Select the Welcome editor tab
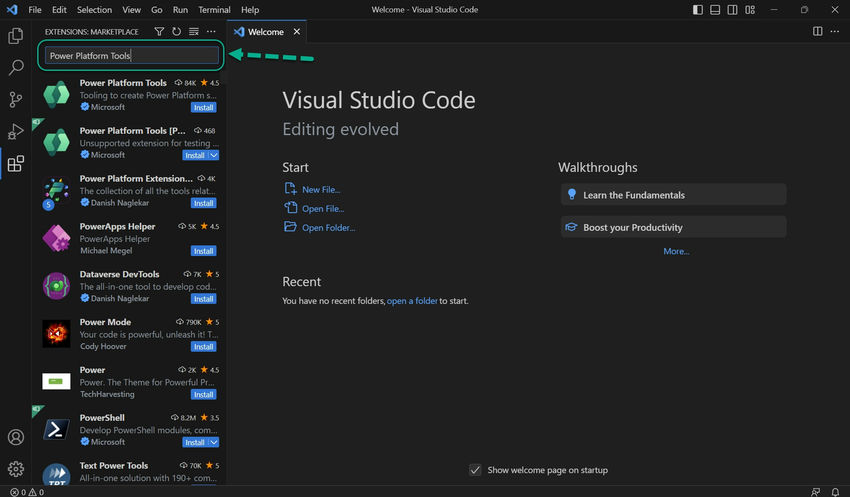Viewport: 850px width, 497px height. point(265,32)
